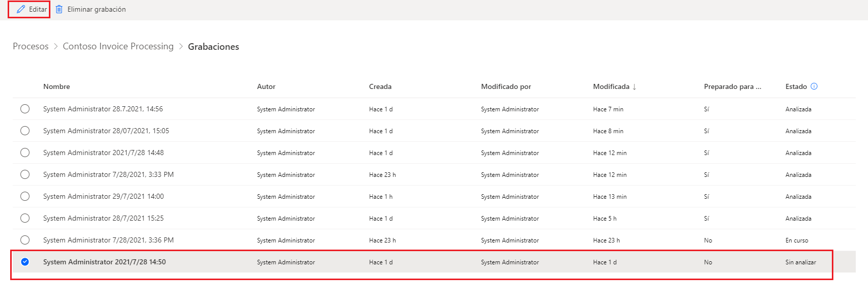The width and height of the screenshot is (868, 304).
Task: Open recording System Administrator 7/28/2021, 3:36 PM
Action: click(108, 240)
